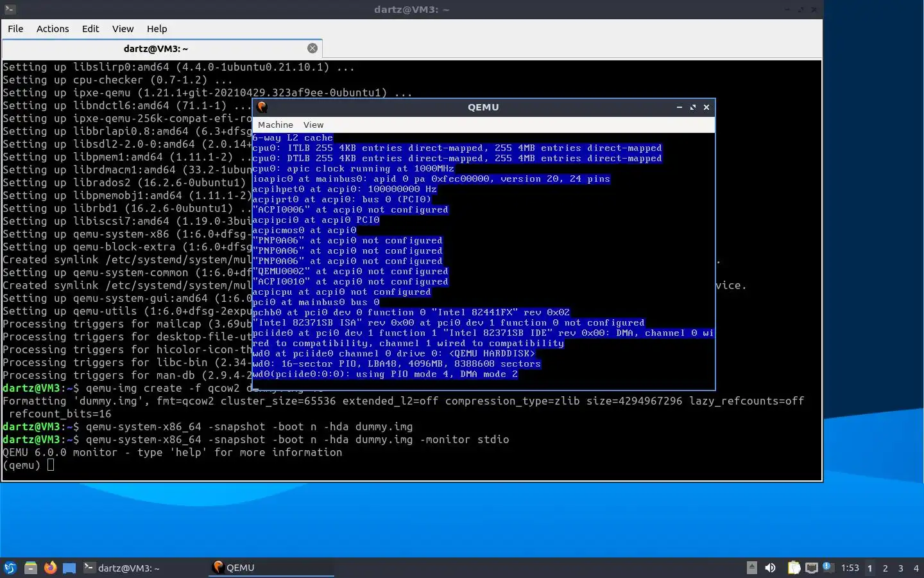Open the Edit menu in the terminal

pos(90,29)
